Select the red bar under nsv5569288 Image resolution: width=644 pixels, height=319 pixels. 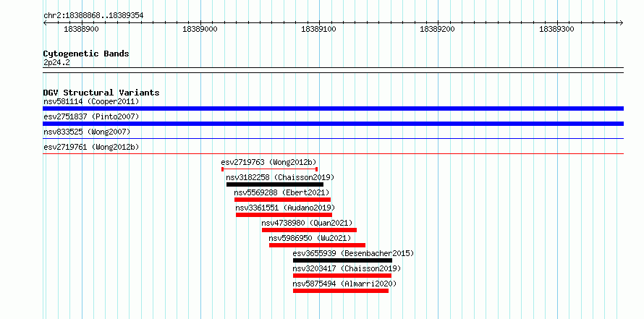click(x=283, y=200)
